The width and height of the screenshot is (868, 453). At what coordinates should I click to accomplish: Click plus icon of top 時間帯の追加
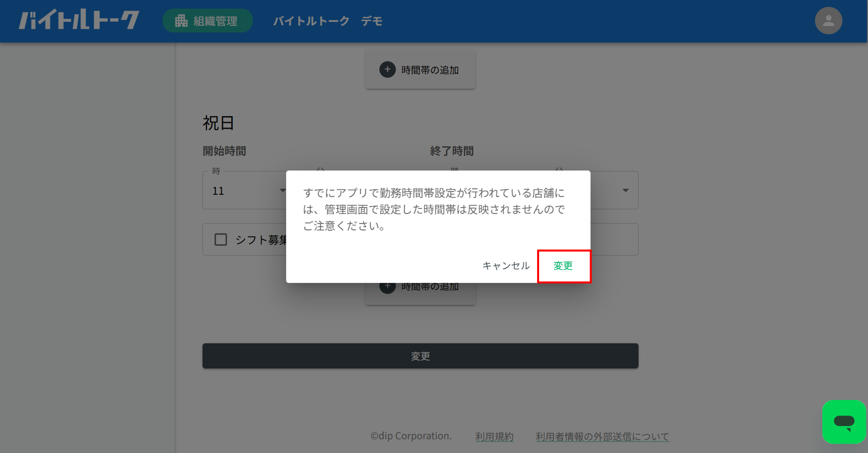pos(388,70)
